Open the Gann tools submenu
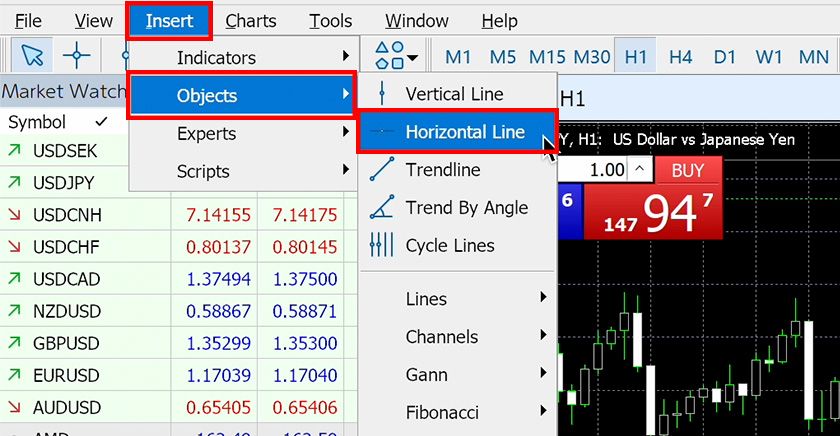 (x=426, y=374)
